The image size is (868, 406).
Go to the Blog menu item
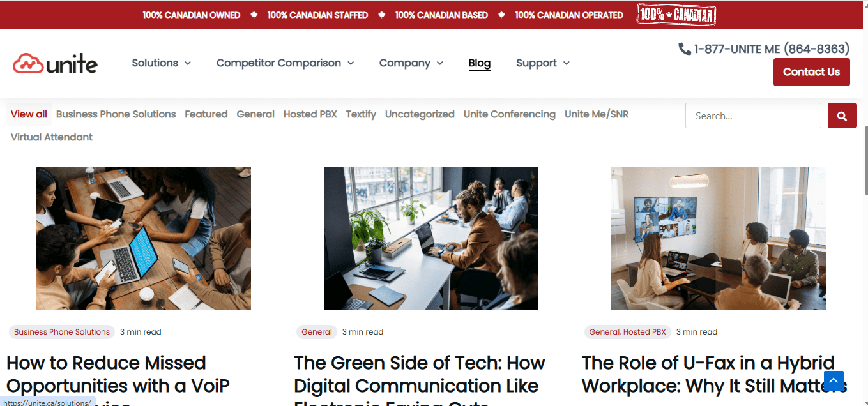coord(480,63)
